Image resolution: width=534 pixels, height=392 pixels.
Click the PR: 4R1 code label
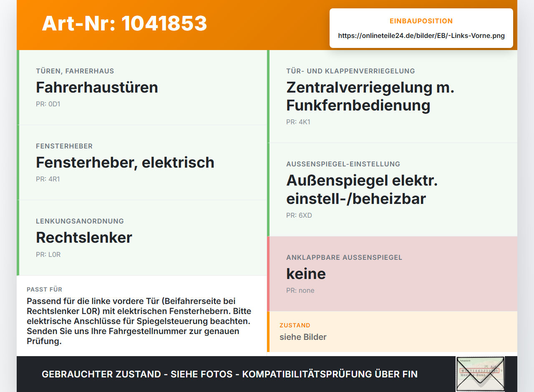(x=48, y=179)
